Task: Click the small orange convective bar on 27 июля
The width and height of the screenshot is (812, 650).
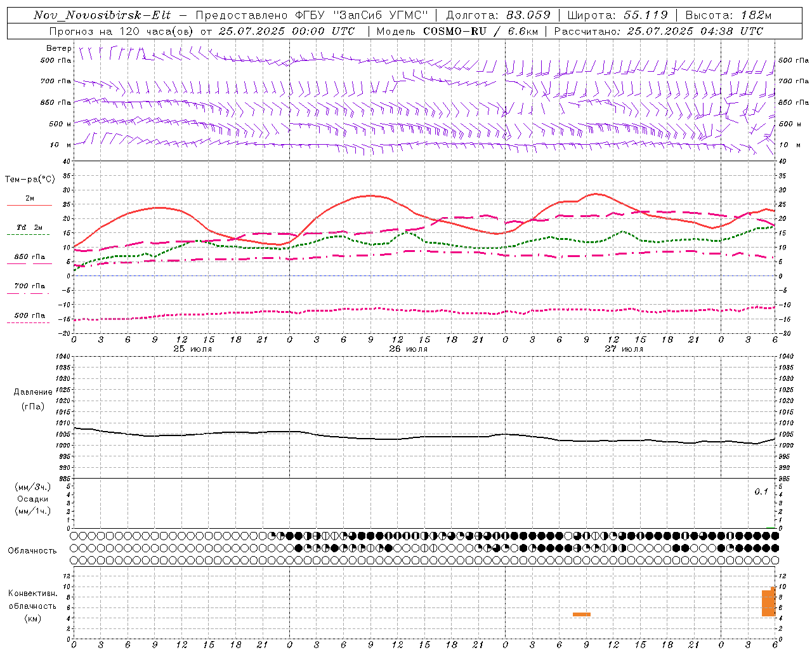Action: pos(582,614)
